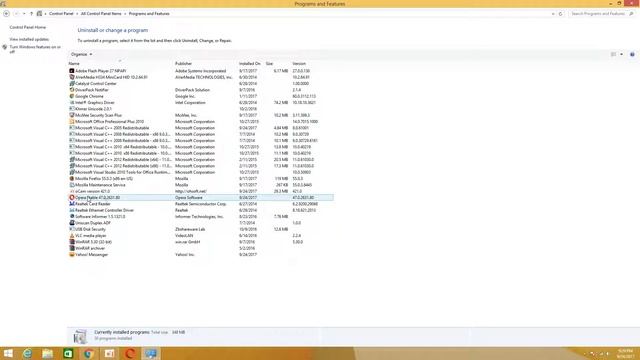The image size is (640, 360).
Task: Sort the list by Installed On column
Action: [x=249, y=64]
